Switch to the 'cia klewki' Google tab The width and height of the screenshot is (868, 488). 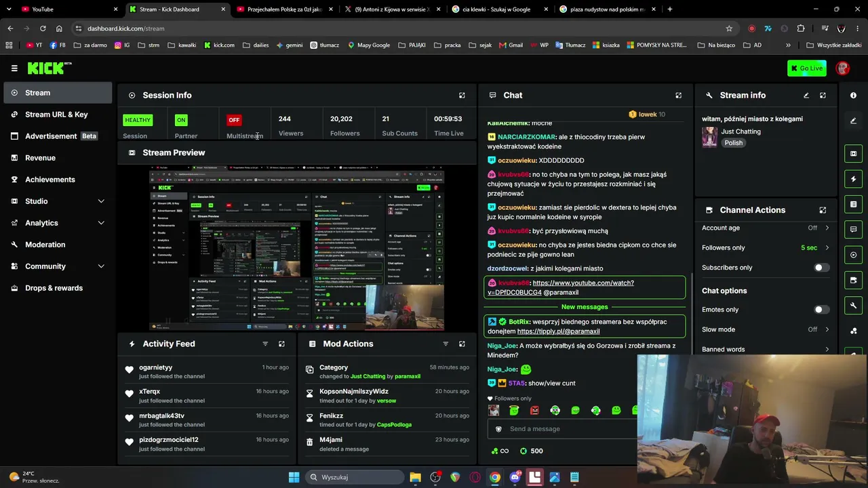[500, 9]
